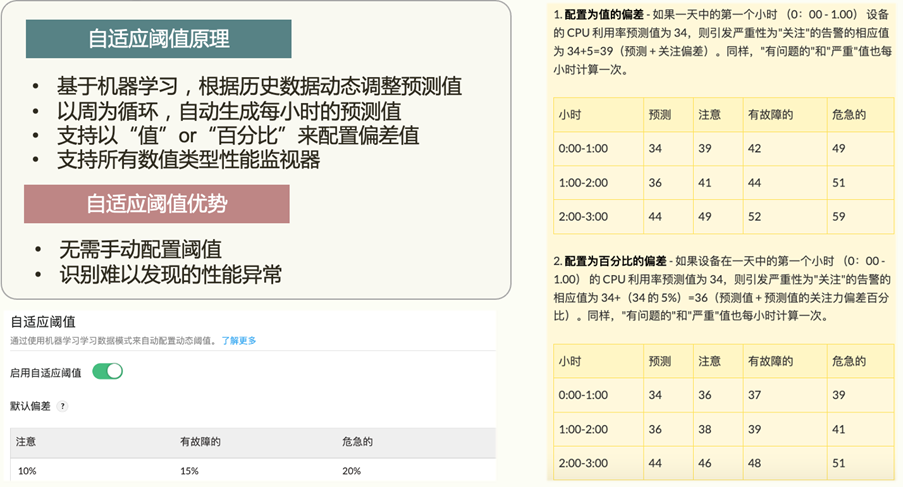This screenshot has height=487, width=903.
Task: Select the 15% value under 有故障的
Action: pyautogui.click(x=190, y=472)
